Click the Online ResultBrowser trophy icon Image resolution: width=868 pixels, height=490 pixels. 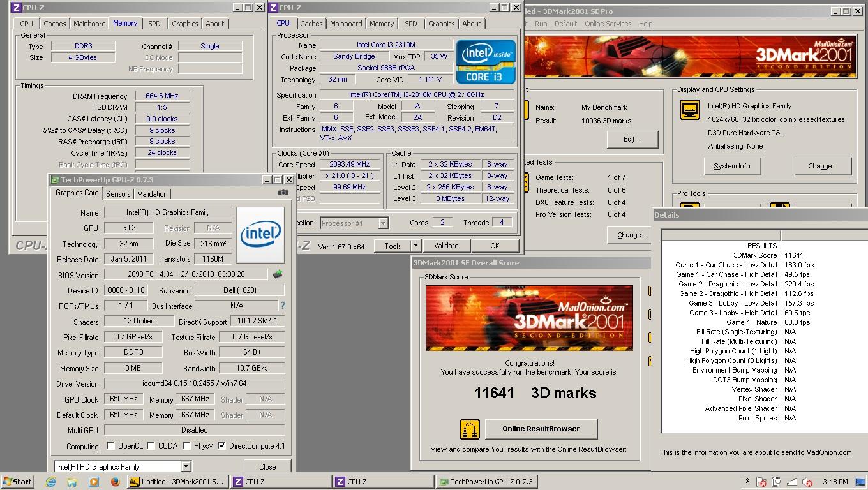pos(470,429)
